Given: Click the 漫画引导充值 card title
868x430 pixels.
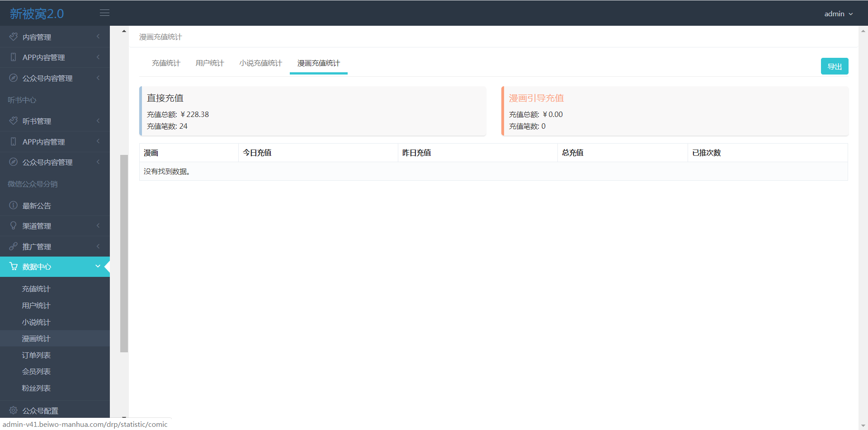Looking at the screenshot, I should pyautogui.click(x=536, y=98).
